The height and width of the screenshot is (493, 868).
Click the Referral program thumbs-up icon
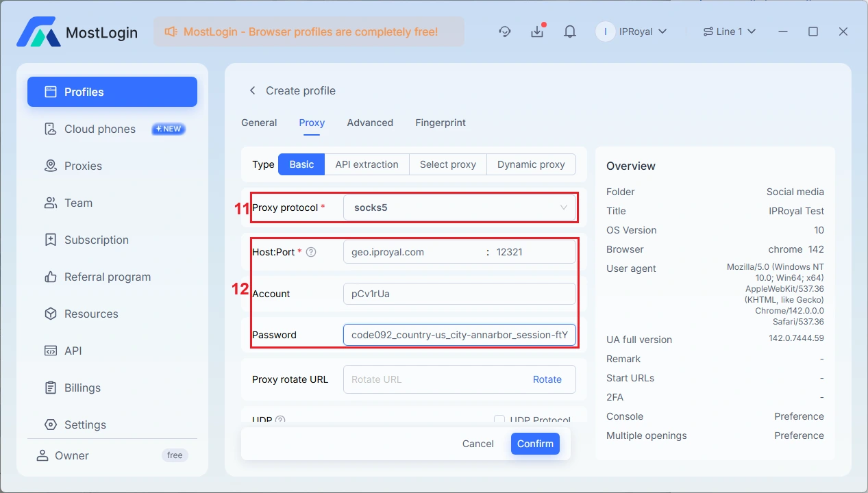[x=51, y=277]
